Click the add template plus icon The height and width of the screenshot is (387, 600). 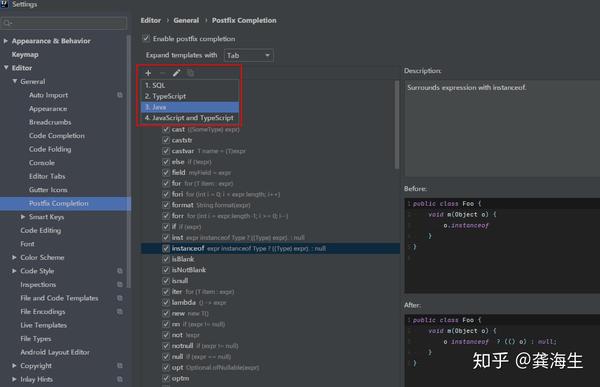148,73
